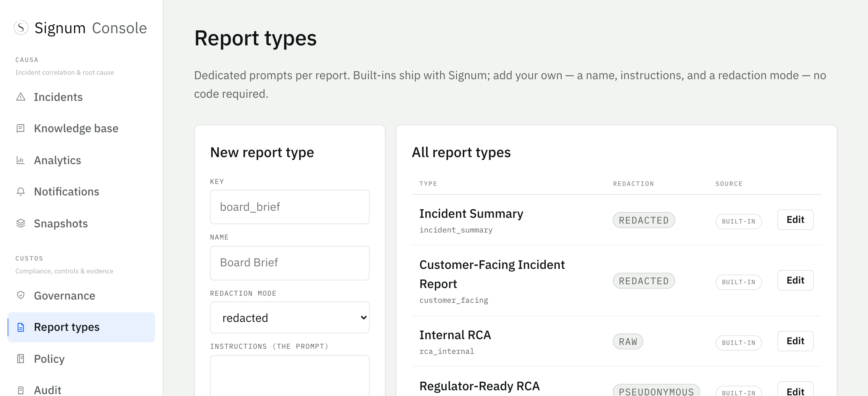Edit the Incident Summary report type
Screen dimensions: 868x396
click(x=795, y=220)
